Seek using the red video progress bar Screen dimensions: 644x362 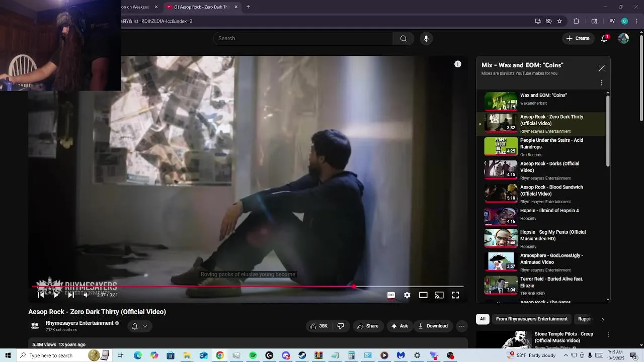(x=248, y=287)
